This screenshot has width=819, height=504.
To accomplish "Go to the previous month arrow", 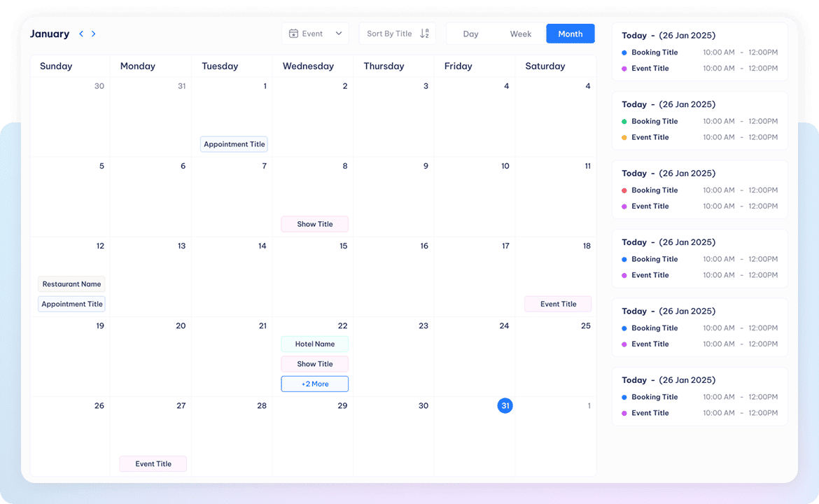I will tap(81, 34).
